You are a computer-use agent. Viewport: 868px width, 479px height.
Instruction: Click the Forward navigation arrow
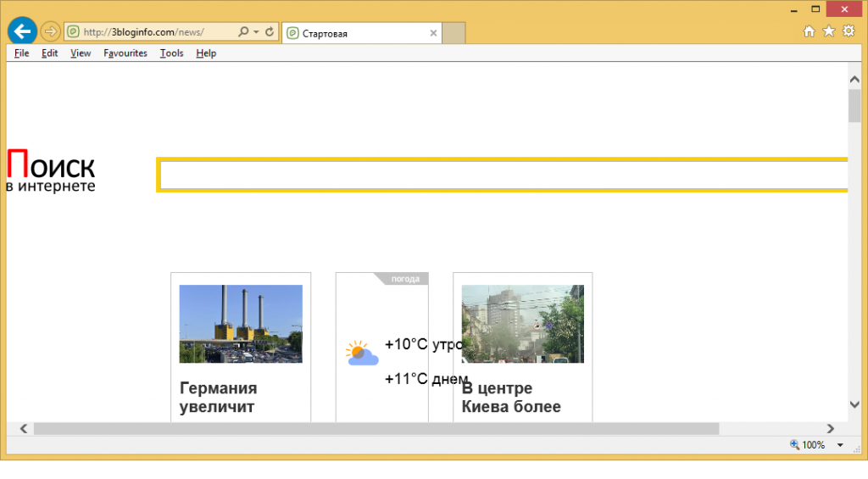50,32
